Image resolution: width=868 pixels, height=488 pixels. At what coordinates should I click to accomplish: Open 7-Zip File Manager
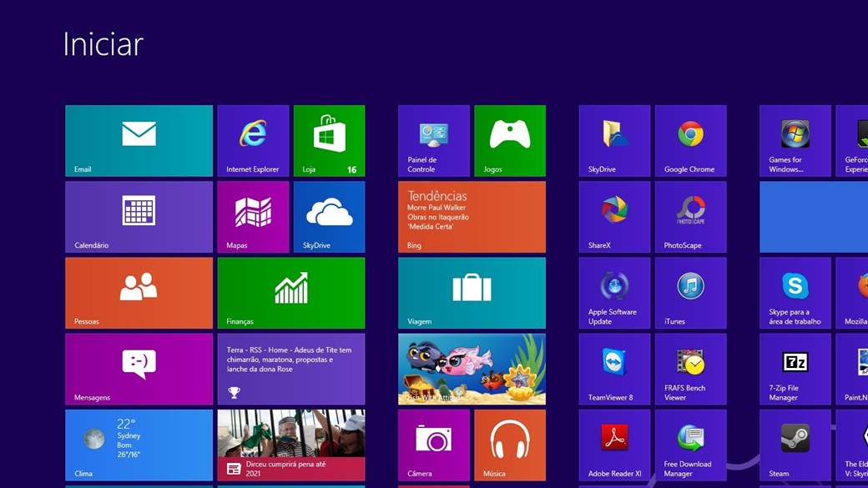(795, 369)
